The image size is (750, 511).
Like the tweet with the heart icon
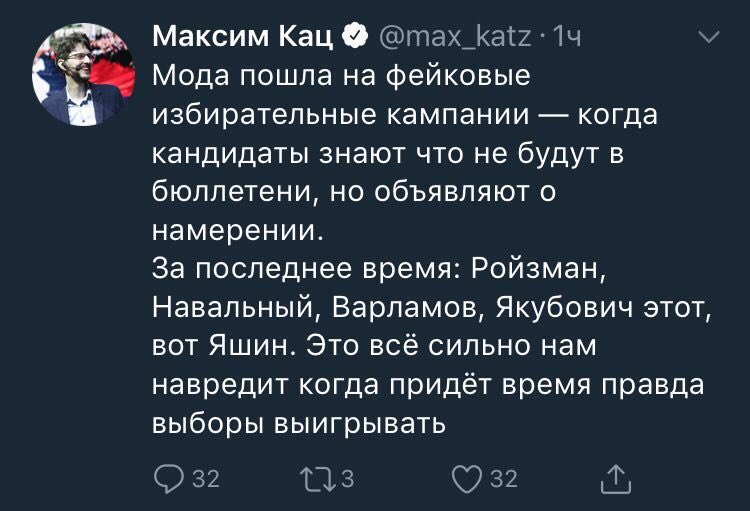tap(468, 479)
